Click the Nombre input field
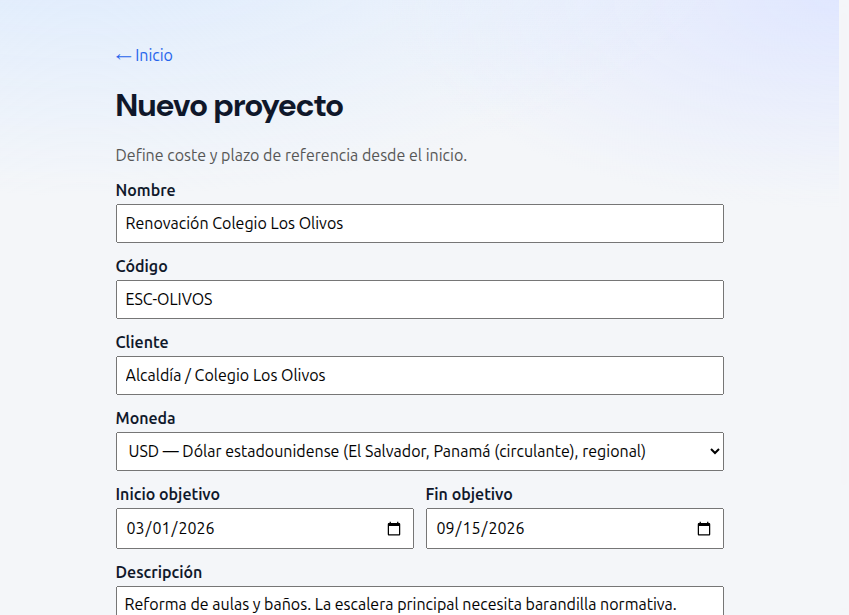Viewport: 849px width, 615px height. pyautogui.click(x=420, y=224)
